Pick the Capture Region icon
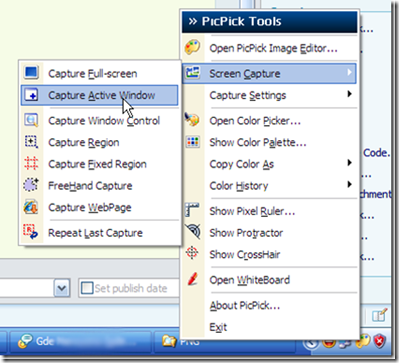The image size is (399, 363). (x=31, y=142)
